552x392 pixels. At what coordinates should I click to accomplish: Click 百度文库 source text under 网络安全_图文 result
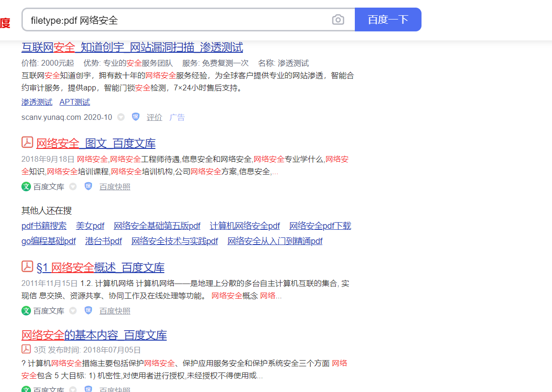49,186
